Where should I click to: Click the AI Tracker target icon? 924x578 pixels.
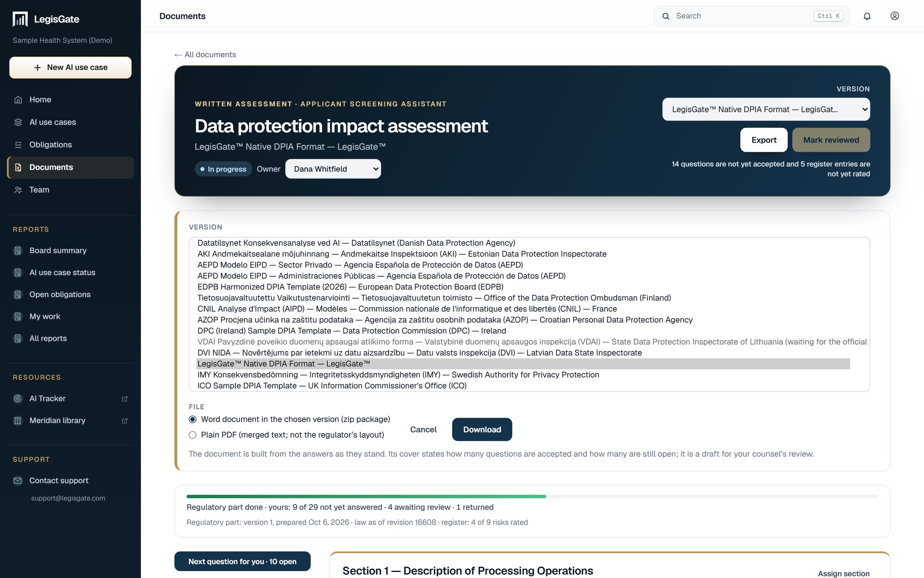pos(18,399)
